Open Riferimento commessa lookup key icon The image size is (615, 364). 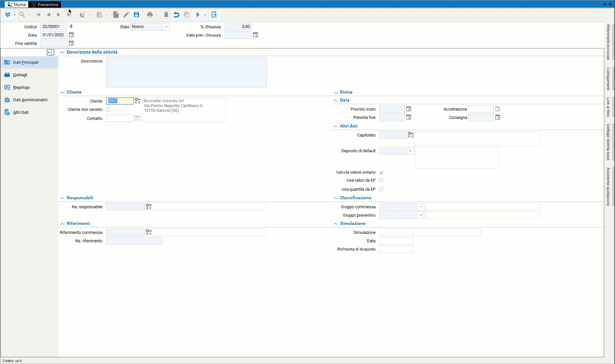click(x=149, y=232)
